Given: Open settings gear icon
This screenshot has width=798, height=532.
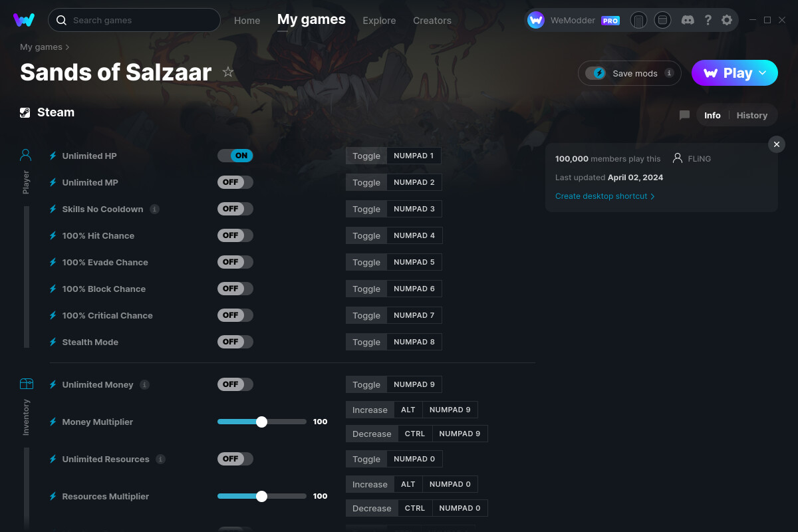Looking at the screenshot, I should coord(727,20).
